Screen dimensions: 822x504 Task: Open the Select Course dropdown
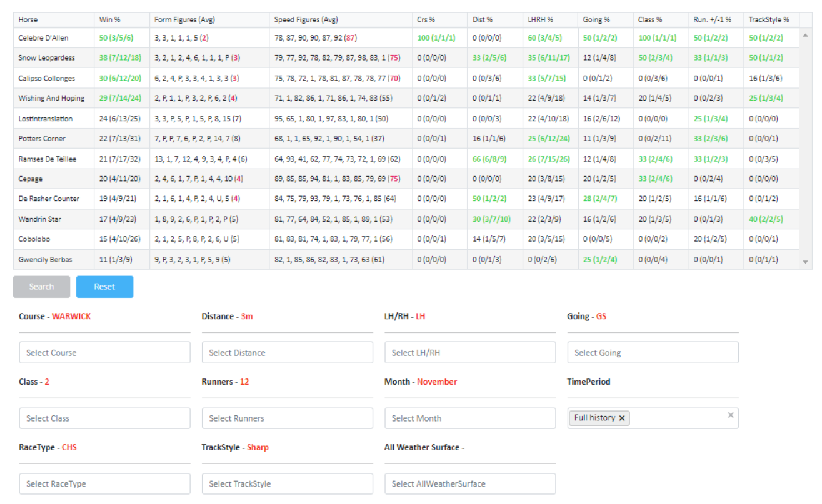(104, 352)
